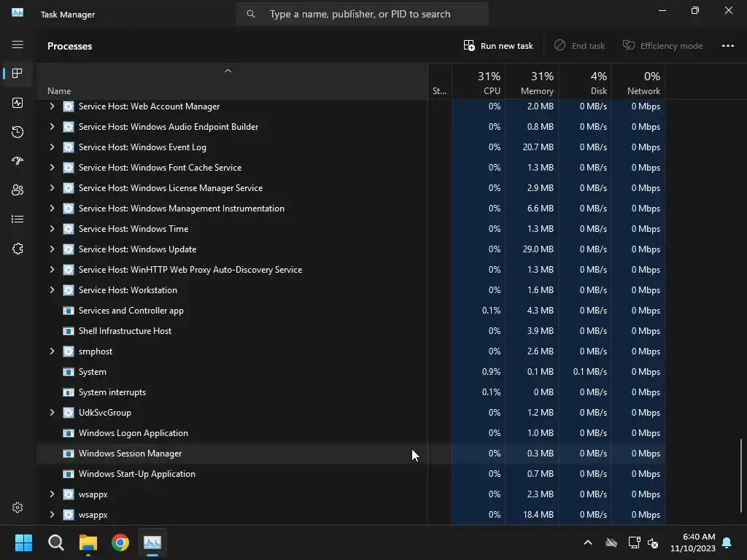This screenshot has width=747, height=560.
Task: Click the 20.7 MB Event Log memory value
Action: click(x=538, y=147)
